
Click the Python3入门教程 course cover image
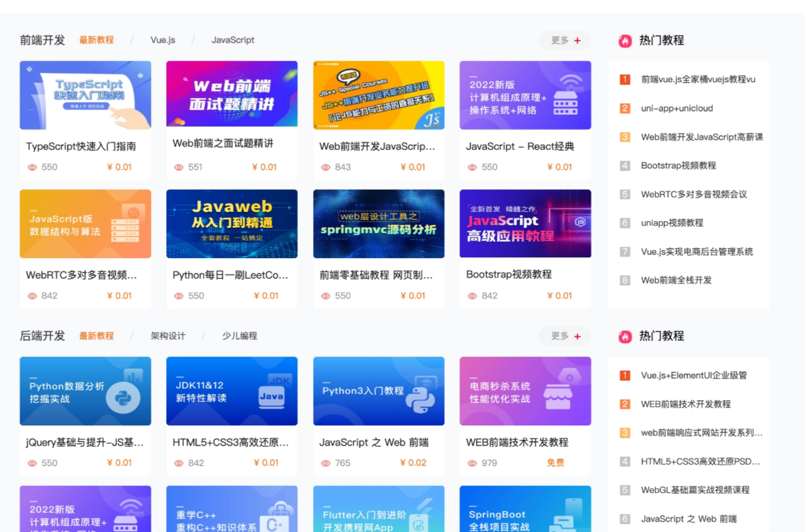(378, 390)
